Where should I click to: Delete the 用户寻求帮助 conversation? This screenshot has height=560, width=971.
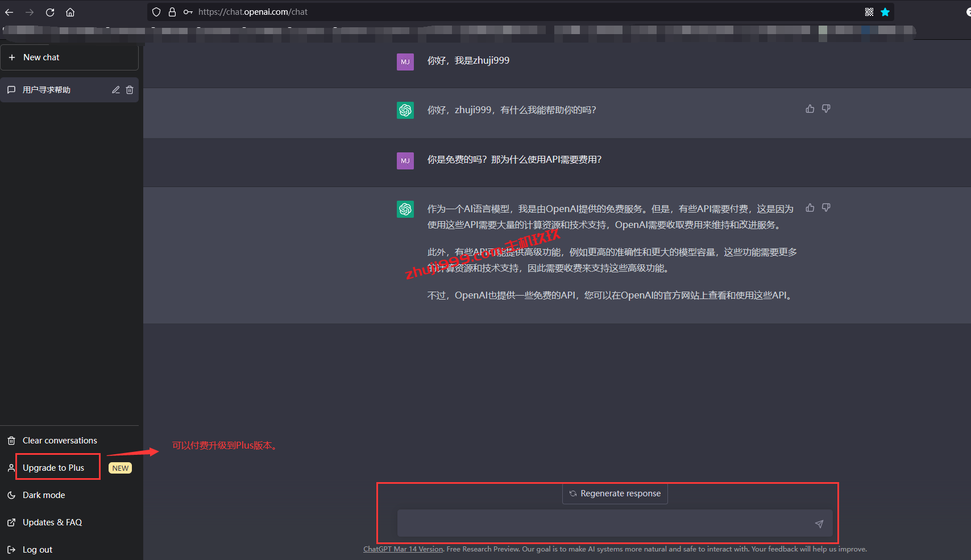click(x=130, y=90)
